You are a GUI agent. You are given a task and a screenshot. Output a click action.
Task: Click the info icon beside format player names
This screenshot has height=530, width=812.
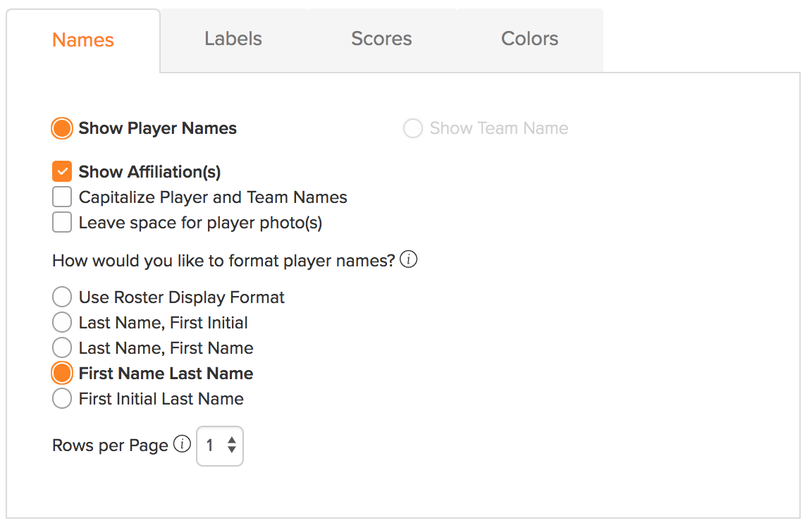[x=409, y=259]
